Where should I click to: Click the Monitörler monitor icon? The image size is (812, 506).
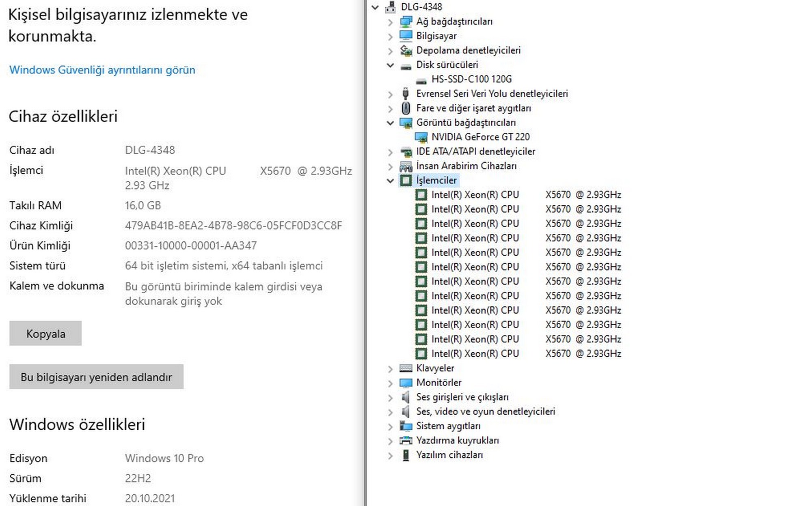pos(406,383)
